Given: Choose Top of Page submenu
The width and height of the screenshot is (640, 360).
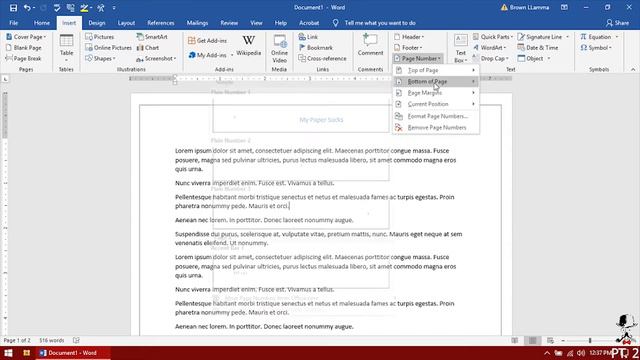Looking at the screenshot, I should click(436, 70).
